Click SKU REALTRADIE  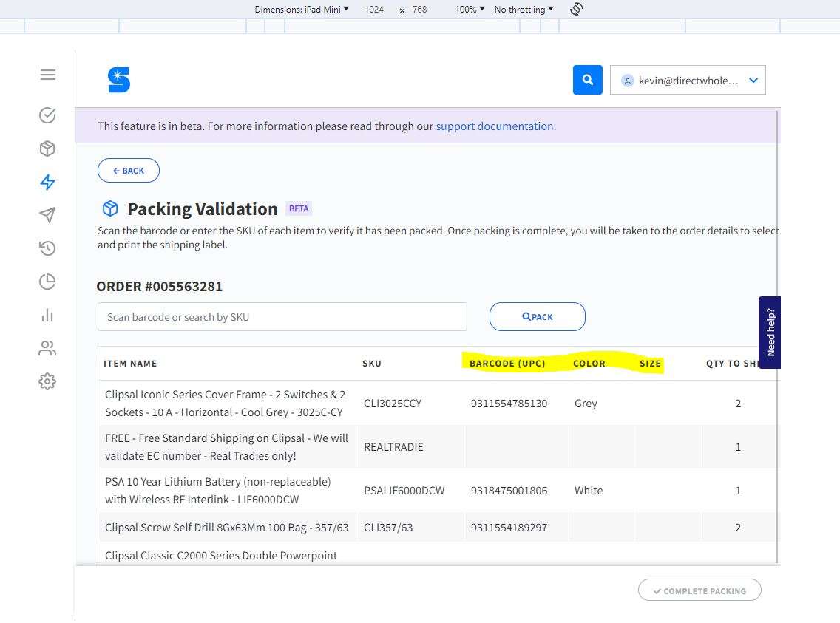tap(393, 447)
